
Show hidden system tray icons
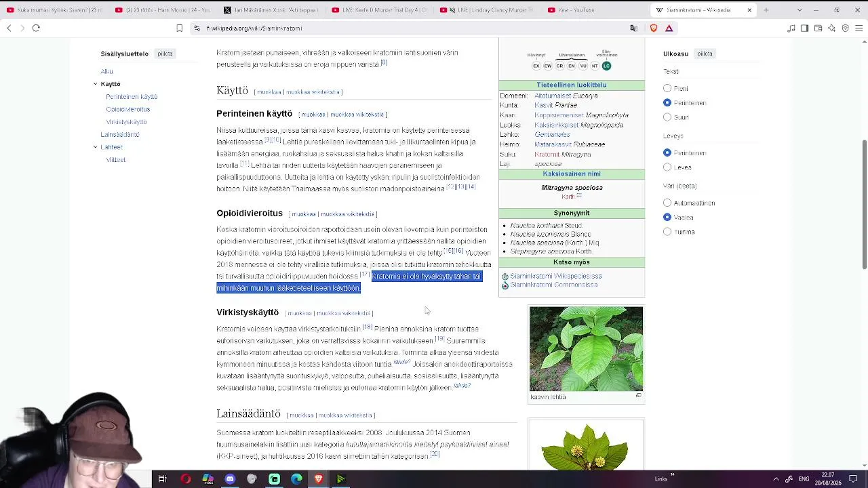776,479
